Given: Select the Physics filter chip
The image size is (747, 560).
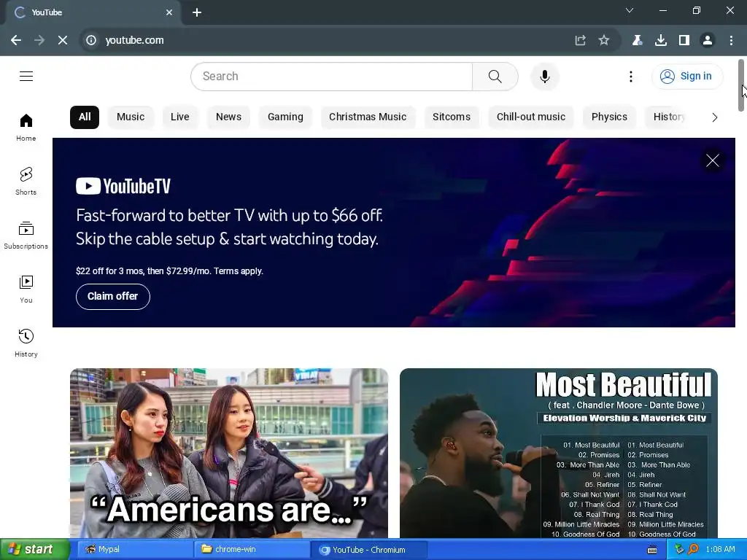Looking at the screenshot, I should tap(609, 117).
